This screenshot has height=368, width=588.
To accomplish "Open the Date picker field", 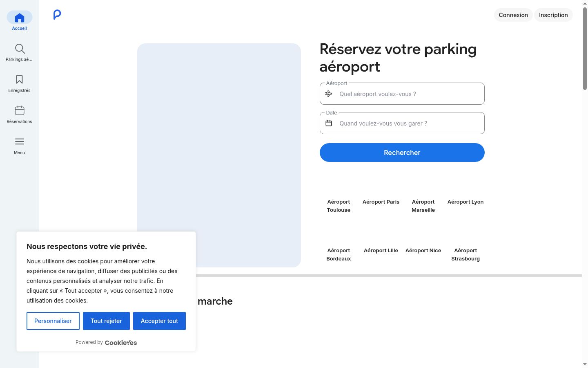I will tap(402, 123).
